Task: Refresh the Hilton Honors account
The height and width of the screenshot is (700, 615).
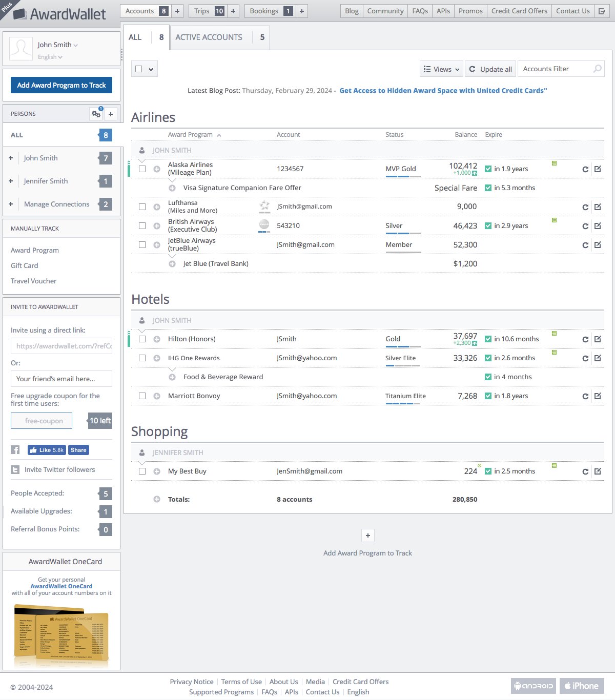Action: click(585, 339)
